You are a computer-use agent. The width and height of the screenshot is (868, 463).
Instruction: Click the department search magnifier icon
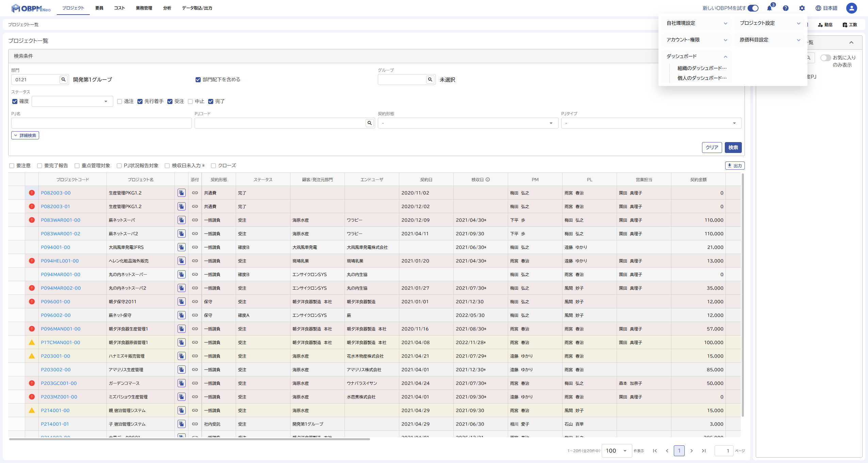63,80
